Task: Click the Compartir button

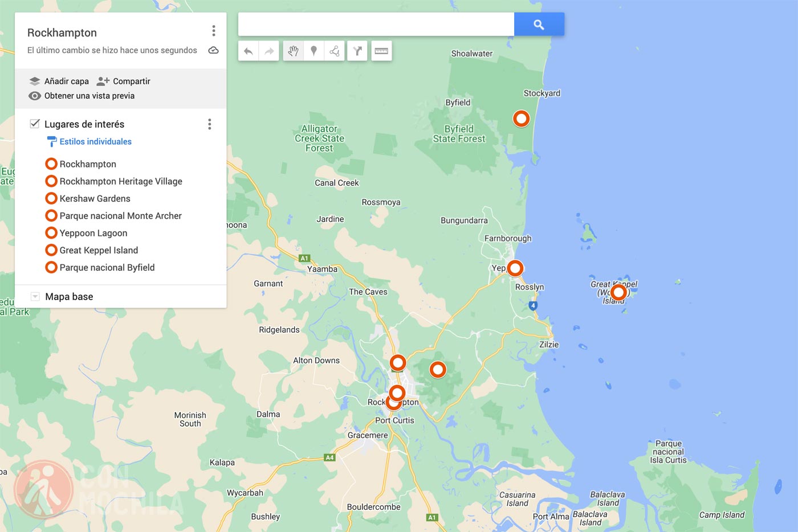Action: pyautogui.click(x=123, y=81)
